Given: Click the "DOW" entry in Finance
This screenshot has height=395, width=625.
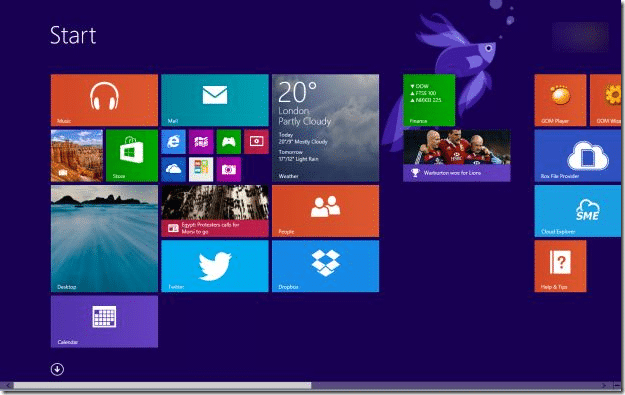Looking at the screenshot, I should point(419,86).
